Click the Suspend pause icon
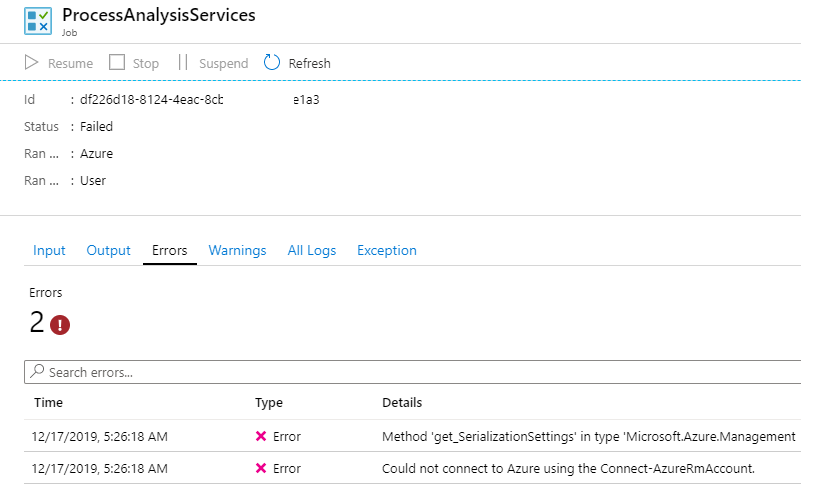The image size is (814, 494). pos(182,62)
